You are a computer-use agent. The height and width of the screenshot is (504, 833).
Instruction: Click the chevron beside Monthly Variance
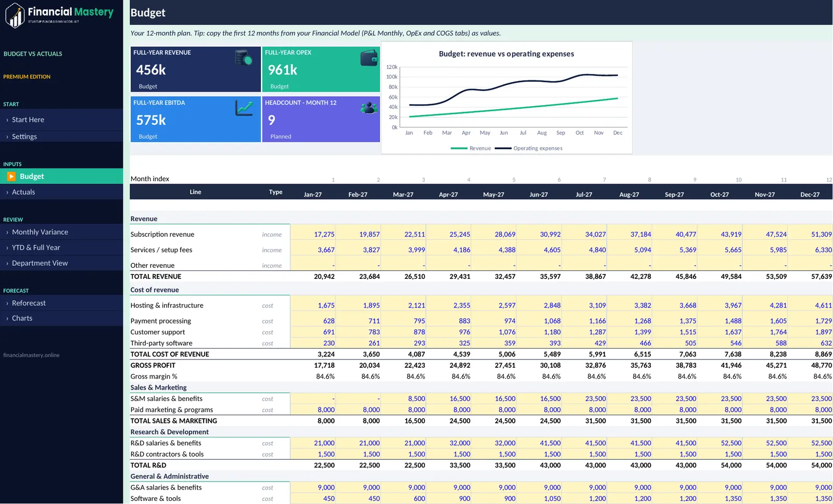(7, 232)
